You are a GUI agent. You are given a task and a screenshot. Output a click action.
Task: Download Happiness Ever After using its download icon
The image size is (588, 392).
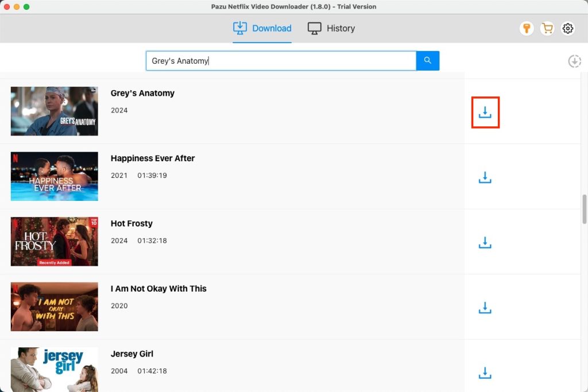tap(485, 177)
